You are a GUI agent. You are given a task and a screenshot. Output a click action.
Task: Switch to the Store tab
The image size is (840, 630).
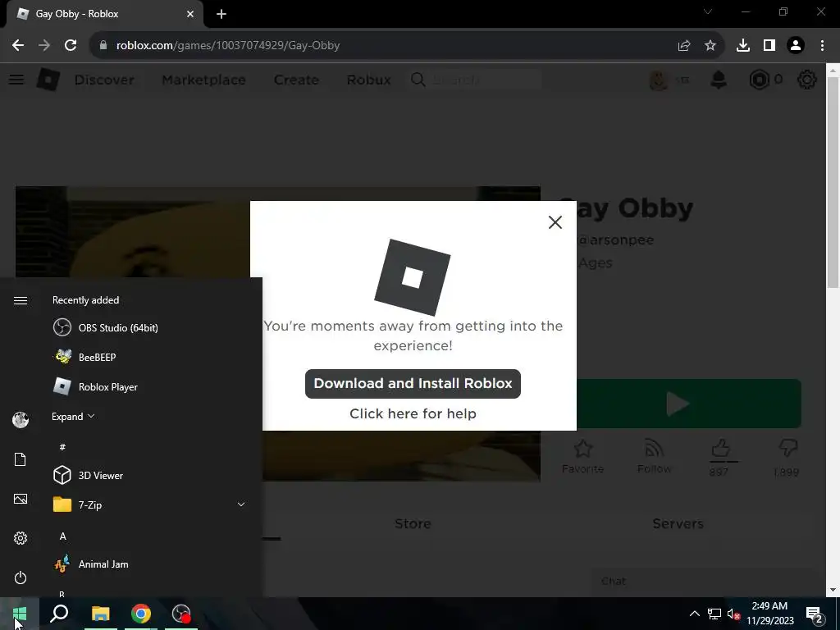413,523
